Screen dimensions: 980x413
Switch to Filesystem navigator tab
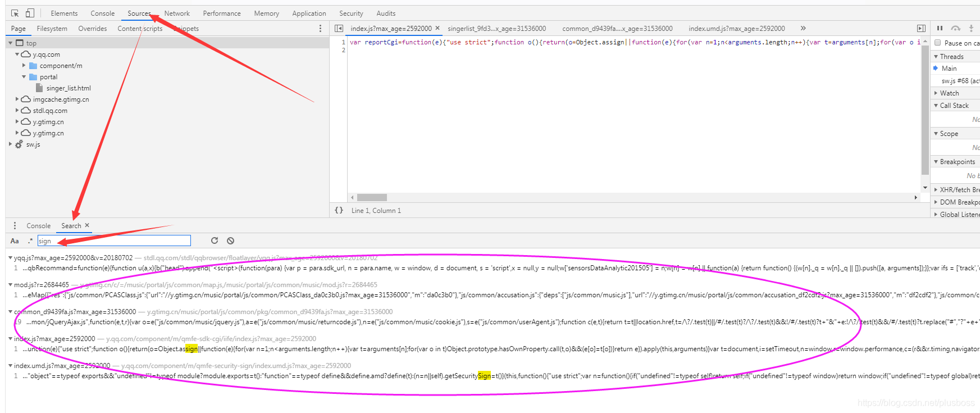(52, 29)
